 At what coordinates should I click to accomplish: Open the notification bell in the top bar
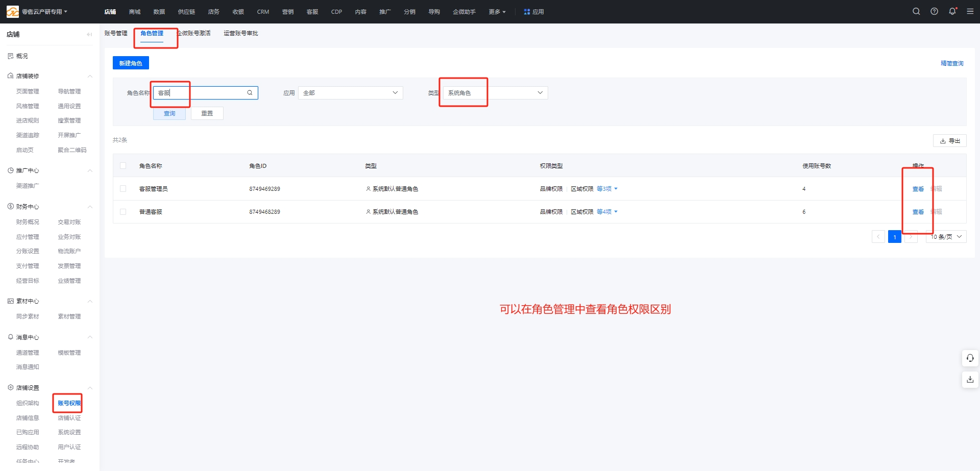[x=952, y=11]
